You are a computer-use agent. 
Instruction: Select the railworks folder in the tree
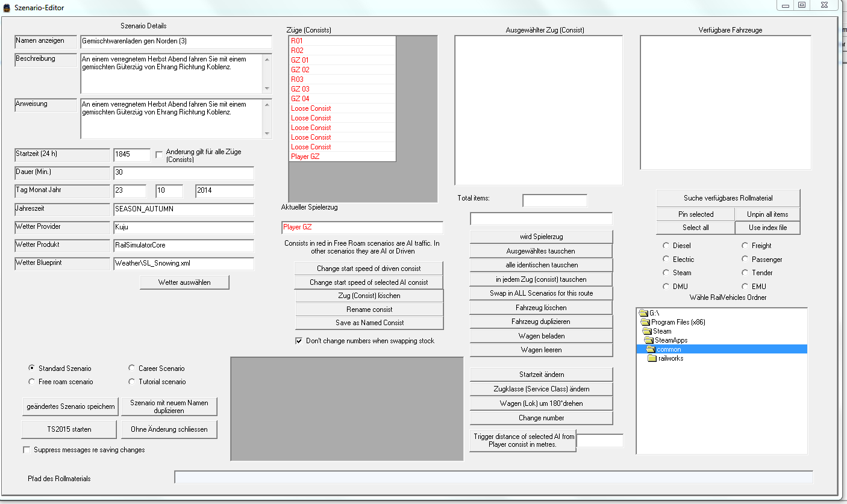[666, 358]
